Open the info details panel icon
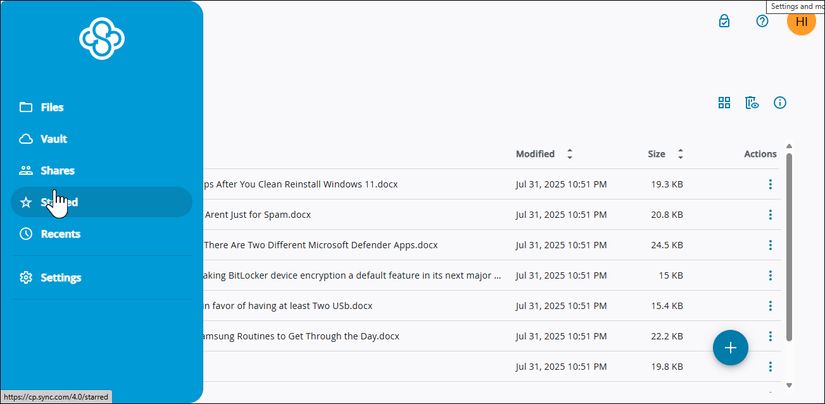825x404 pixels. pos(780,103)
